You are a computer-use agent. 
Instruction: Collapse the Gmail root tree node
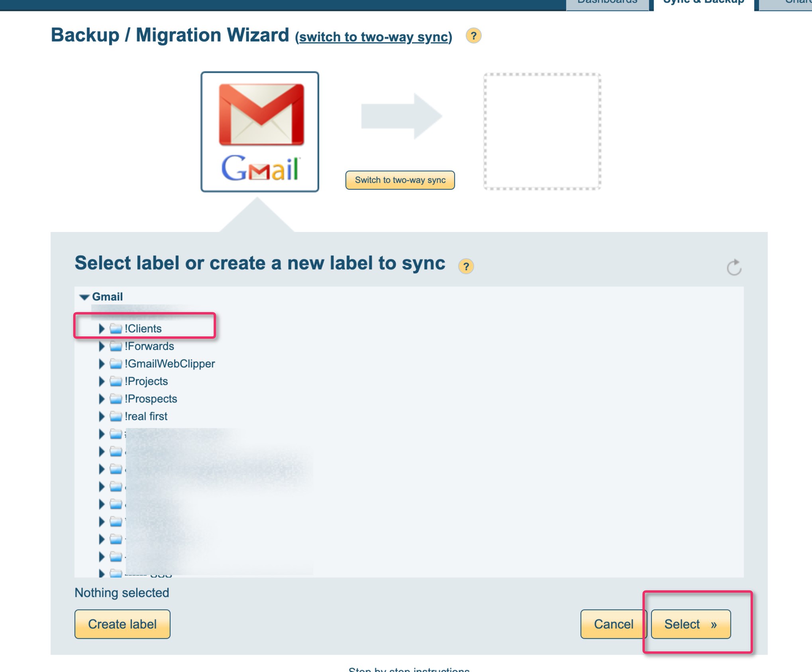pyautogui.click(x=84, y=297)
